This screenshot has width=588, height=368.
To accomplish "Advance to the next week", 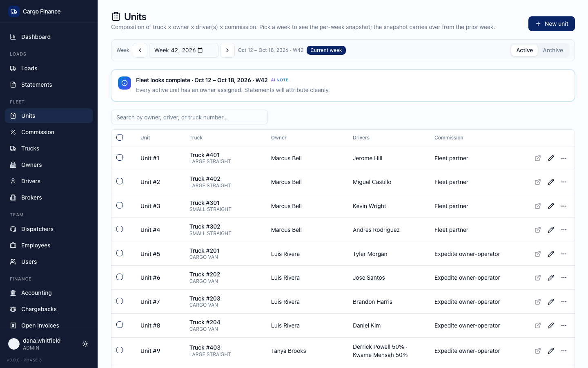I will click(x=227, y=50).
